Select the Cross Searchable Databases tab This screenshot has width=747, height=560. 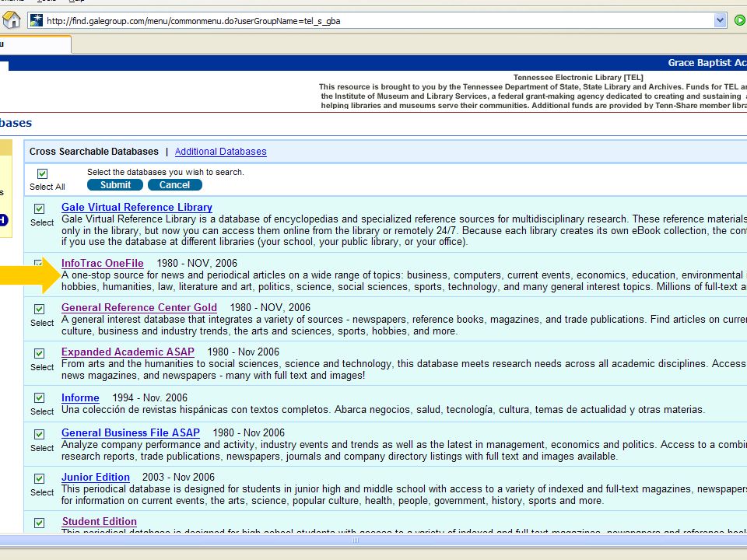pos(94,152)
